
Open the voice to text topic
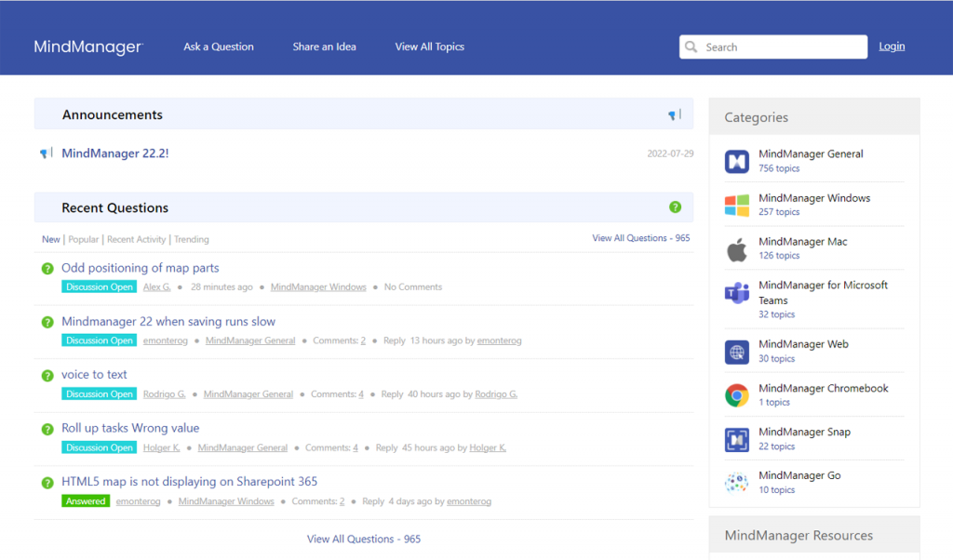(94, 375)
